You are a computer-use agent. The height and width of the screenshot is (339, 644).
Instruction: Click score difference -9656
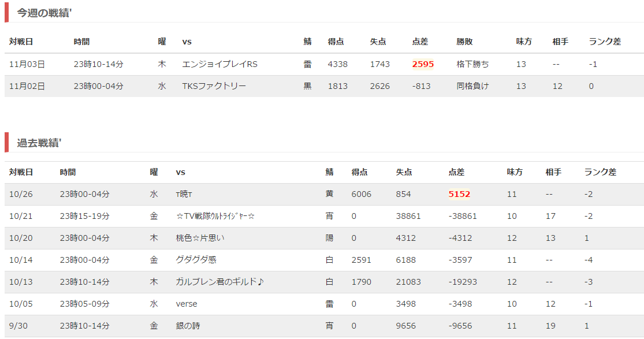click(460, 326)
